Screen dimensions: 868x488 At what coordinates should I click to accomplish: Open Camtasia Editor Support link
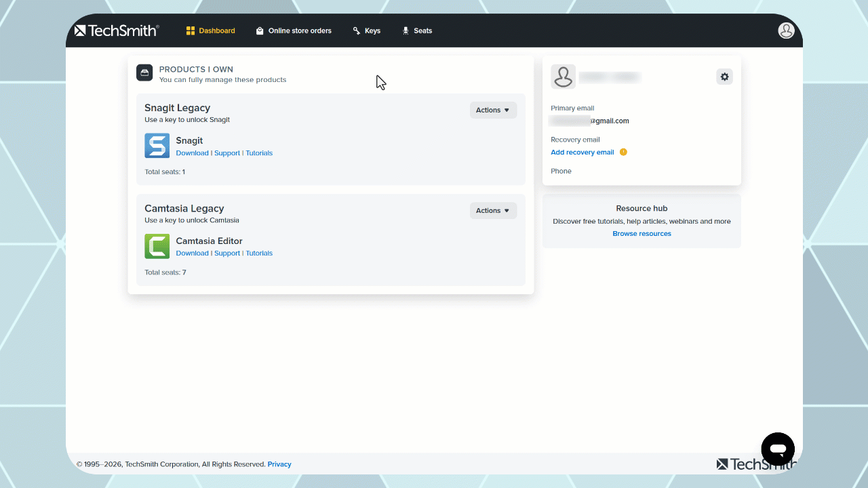227,253
